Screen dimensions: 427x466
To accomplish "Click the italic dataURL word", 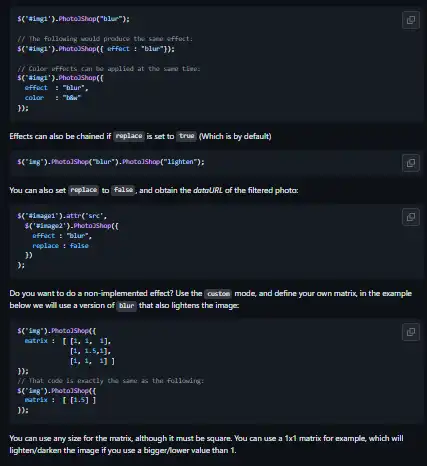I will pos(208,190).
